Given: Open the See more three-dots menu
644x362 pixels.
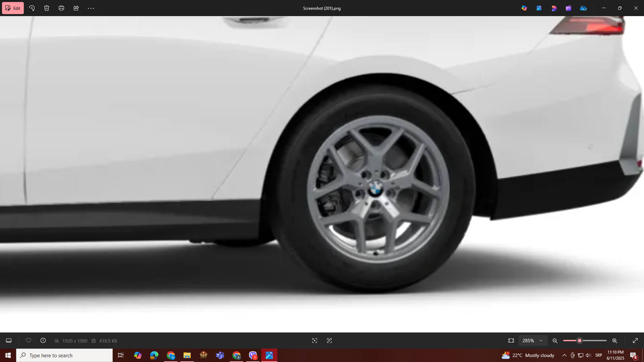Looking at the screenshot, I should (x=91, y=8).
